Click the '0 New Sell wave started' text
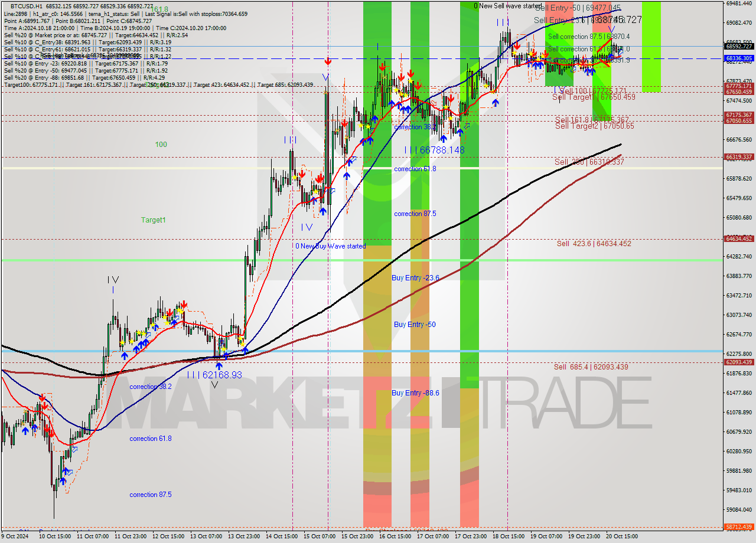Screen dimensions: 756x543 [508, 5]
